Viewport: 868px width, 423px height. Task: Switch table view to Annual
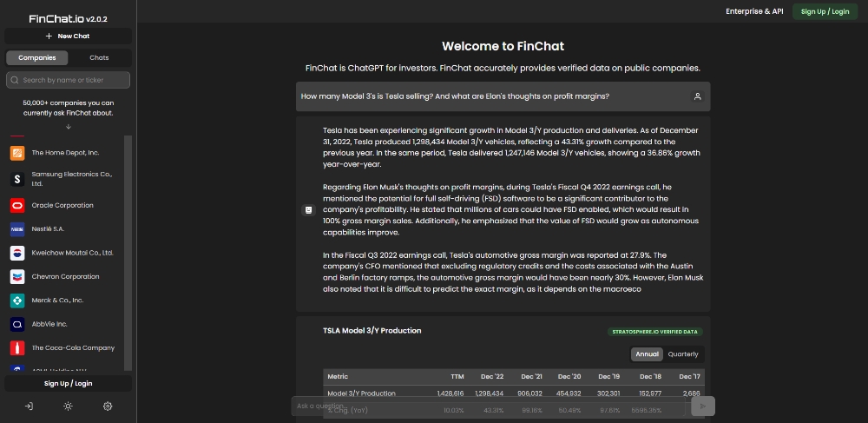[x=648, y=354]
